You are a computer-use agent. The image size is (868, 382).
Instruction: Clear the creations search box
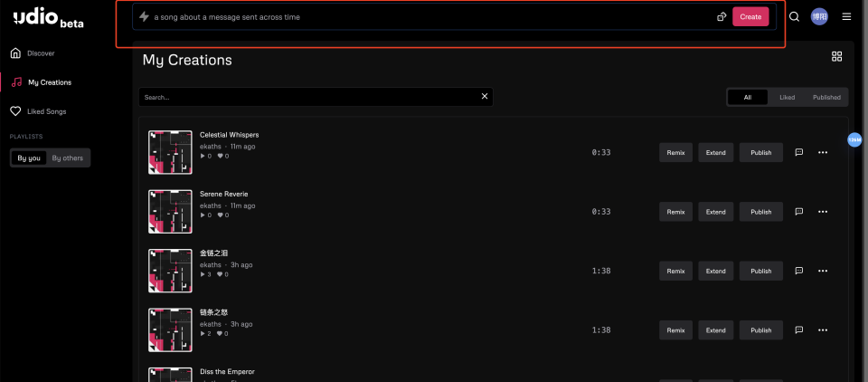coord(484,96)
